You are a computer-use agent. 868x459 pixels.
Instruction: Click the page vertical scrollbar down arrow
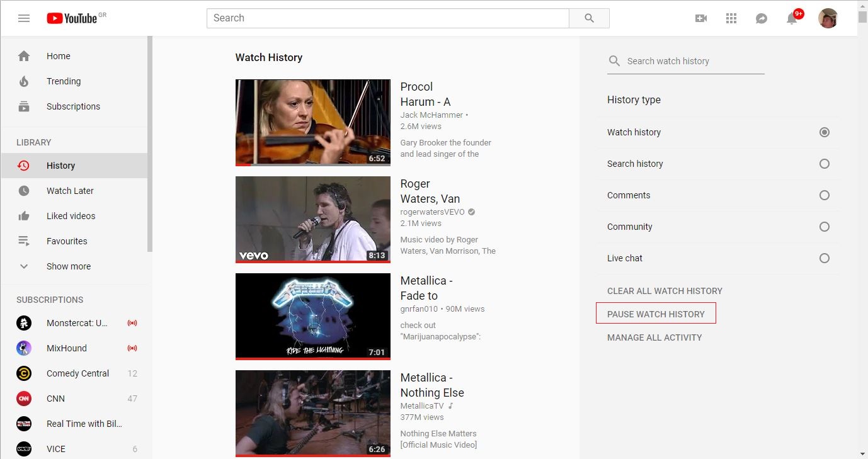click(x=862, y=453)
